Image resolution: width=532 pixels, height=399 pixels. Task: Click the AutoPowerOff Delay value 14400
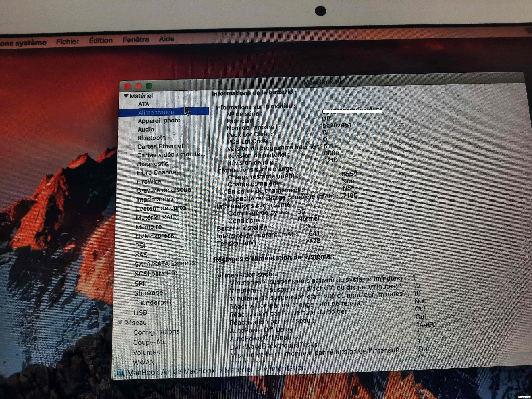(x=426, y=325)
